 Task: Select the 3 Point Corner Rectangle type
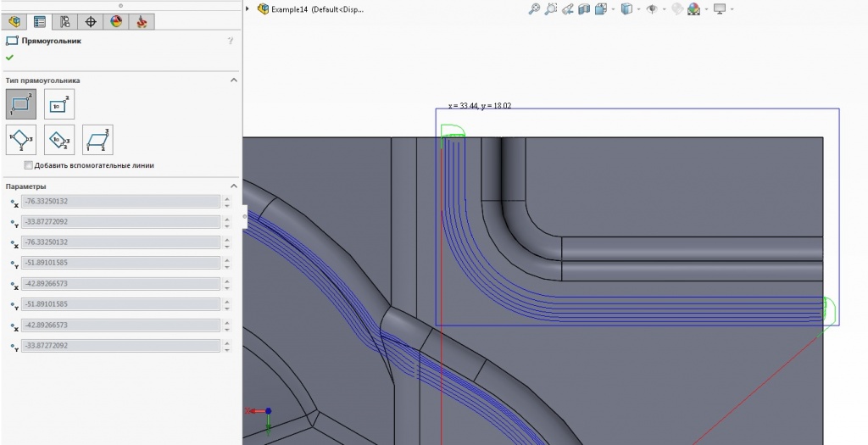click(21, 140)
